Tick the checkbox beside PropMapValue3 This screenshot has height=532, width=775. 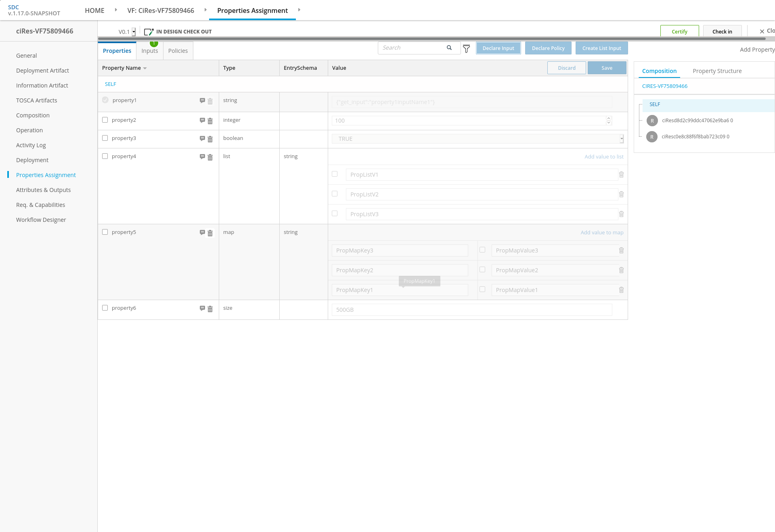[482, 250]
